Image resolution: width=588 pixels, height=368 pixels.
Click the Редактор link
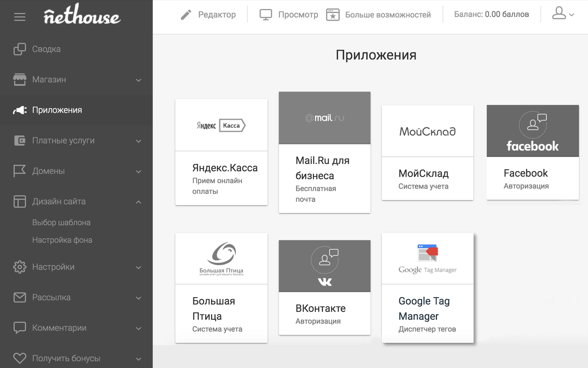pos(217,15)
